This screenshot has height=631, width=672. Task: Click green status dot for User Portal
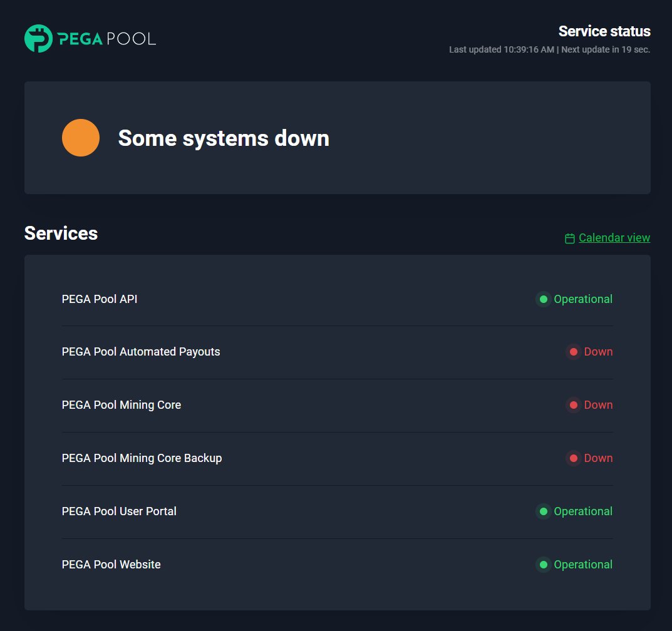(x=544, y=511)
